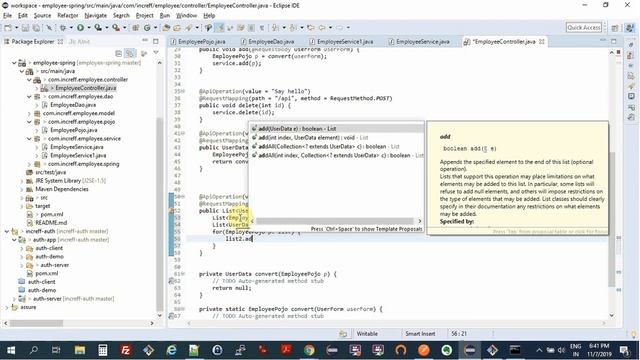Open the Source menu

point(42,16)
